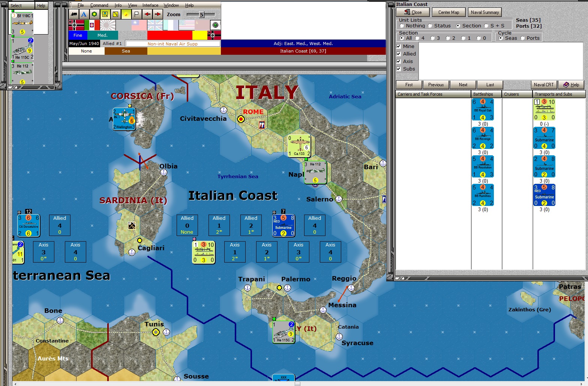Open the Command menu
The width and height of the screenshot is (588, 386).
99,5
